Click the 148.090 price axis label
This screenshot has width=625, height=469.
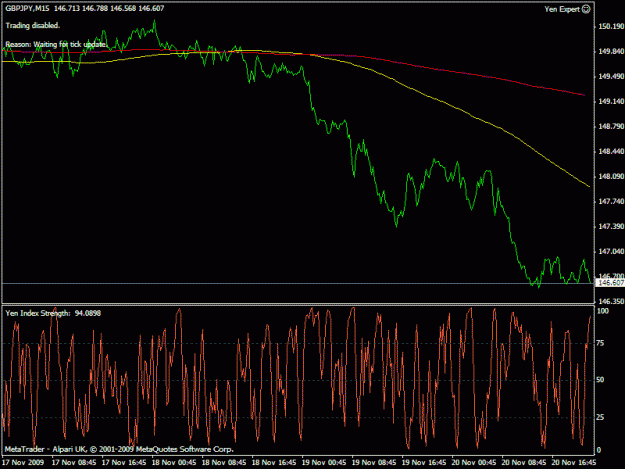tap(611, 177)
